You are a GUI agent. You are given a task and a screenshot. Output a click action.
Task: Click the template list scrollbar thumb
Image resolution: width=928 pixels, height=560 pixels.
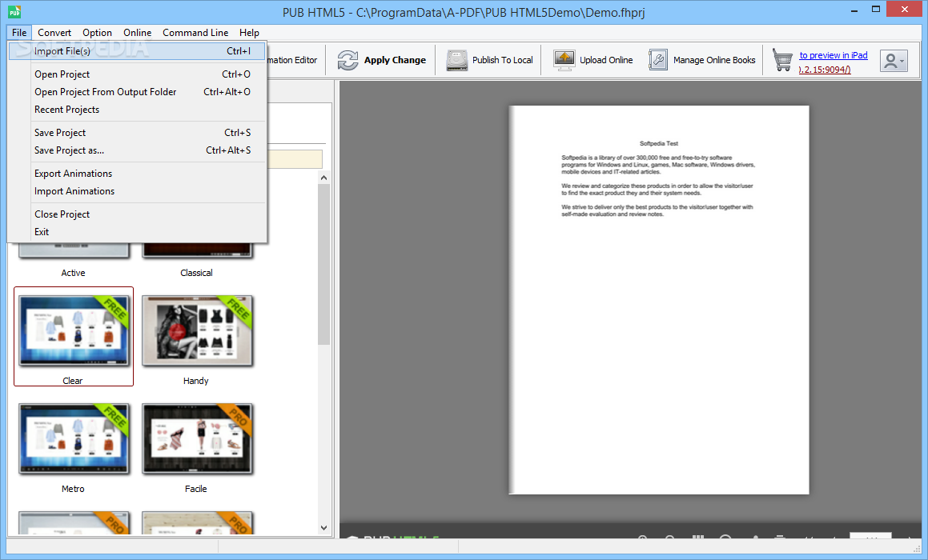click(323, 264)
